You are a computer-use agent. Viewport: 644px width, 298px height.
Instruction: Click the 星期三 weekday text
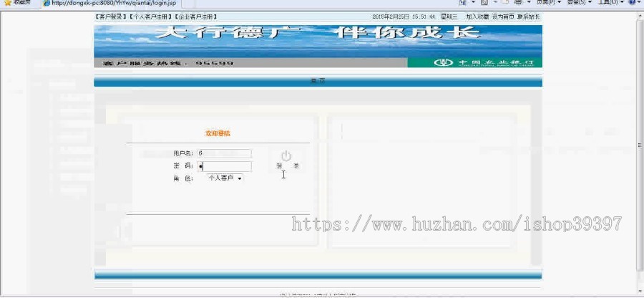[x=449, y=17]
